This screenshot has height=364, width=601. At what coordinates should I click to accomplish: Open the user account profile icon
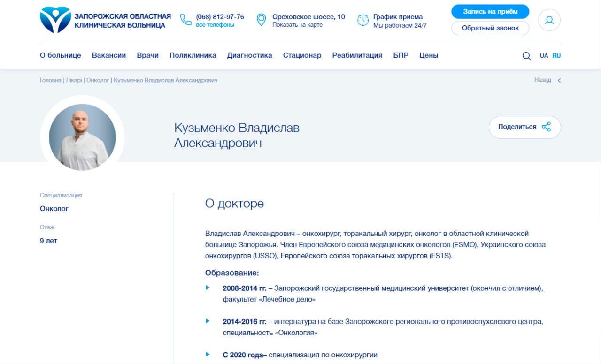click(549, 20)
